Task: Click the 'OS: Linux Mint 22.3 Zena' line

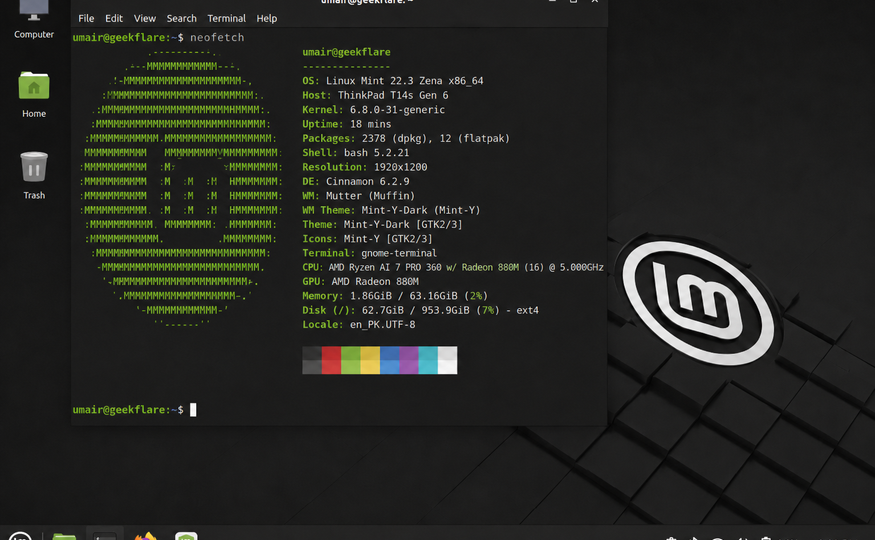Action: click(x=393, y=81)
